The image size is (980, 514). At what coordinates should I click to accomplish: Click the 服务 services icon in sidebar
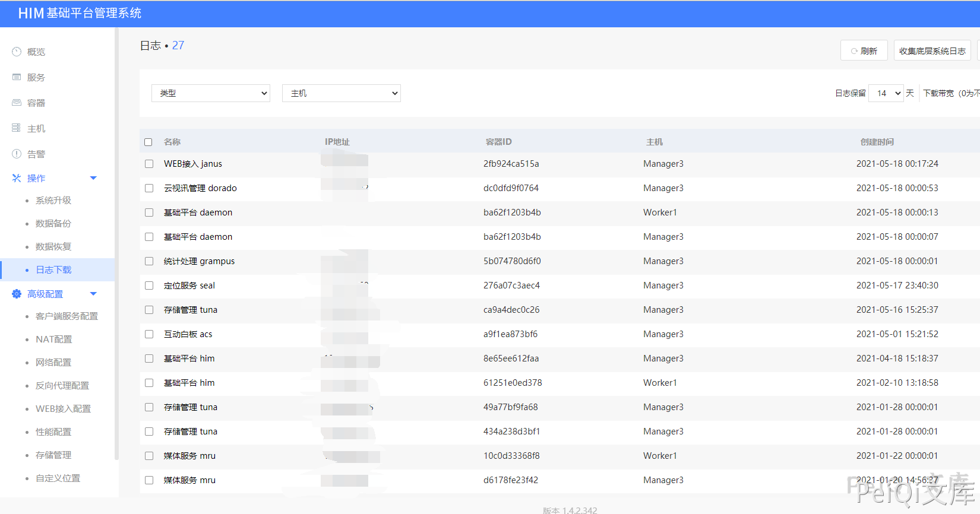click(x=17, y=77)
